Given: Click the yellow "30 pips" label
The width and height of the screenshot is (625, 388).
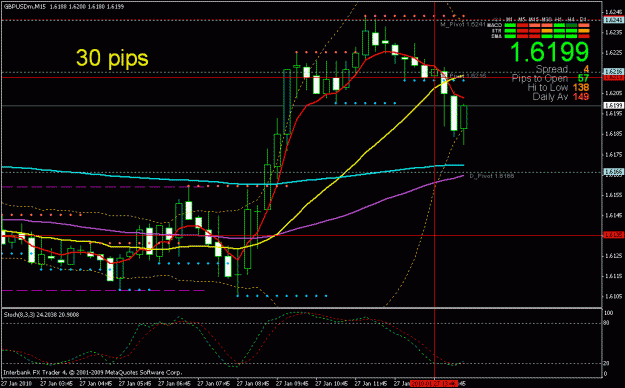Looking at the screenshot, I should pyautogui.click(x=112, y=58).
